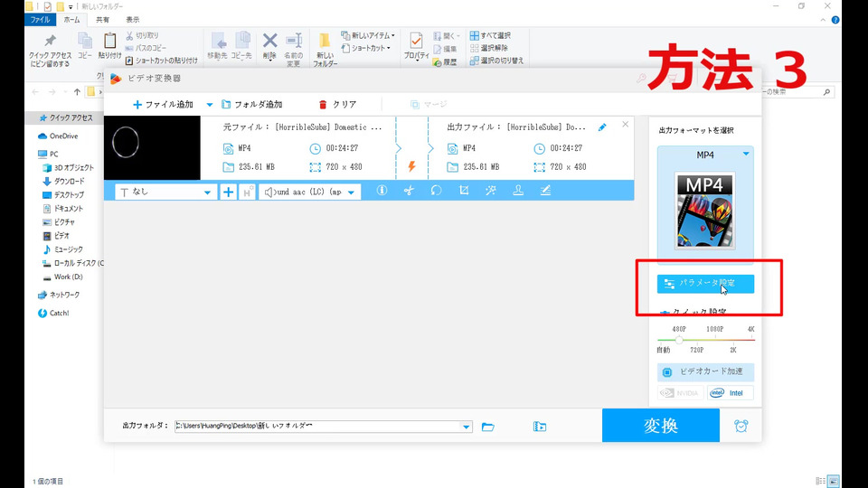
Task: Click the large 変換 convert button
Action: pyautogui.click(x=661, y=426)
